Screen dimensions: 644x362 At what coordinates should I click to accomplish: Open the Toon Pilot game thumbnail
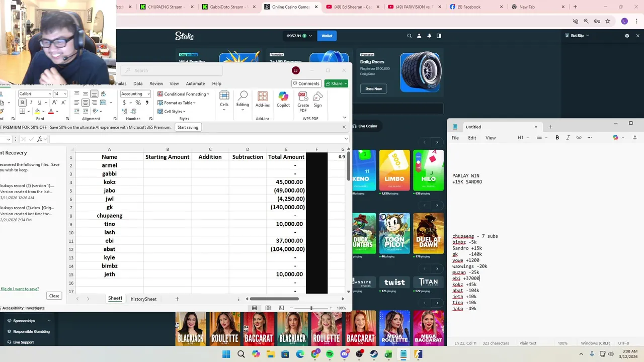point(394,233)
